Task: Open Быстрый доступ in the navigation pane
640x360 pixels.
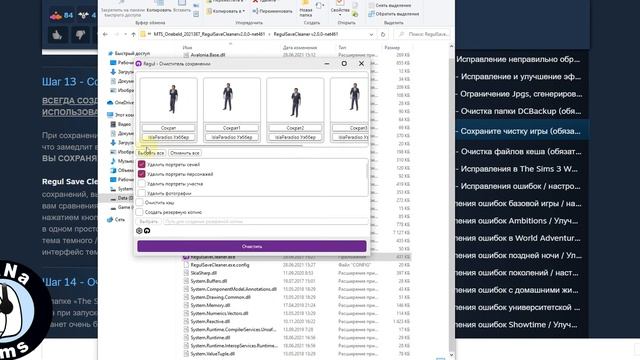Action: coord(129,53)
